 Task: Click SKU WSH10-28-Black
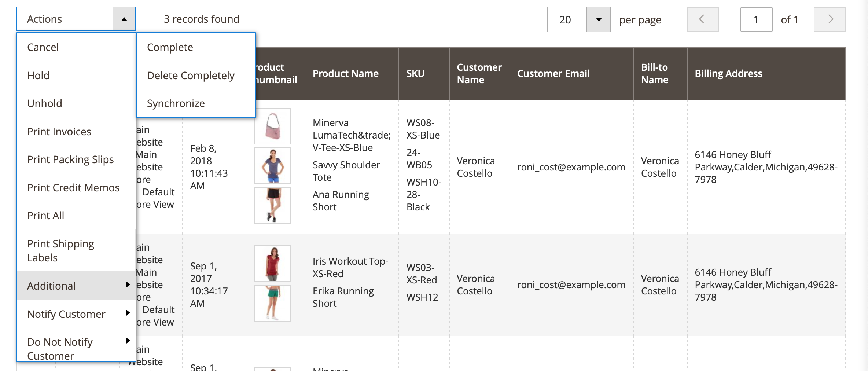424,195
